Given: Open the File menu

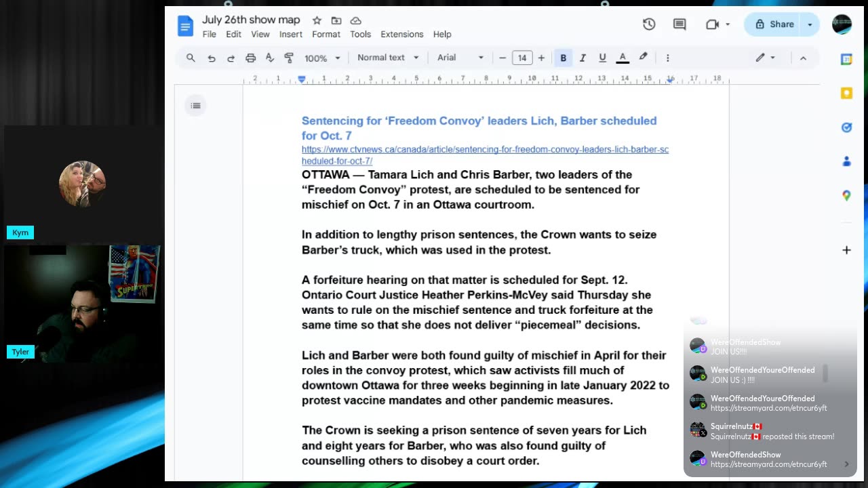Looking at the screenshot, I should coord(210,34).
